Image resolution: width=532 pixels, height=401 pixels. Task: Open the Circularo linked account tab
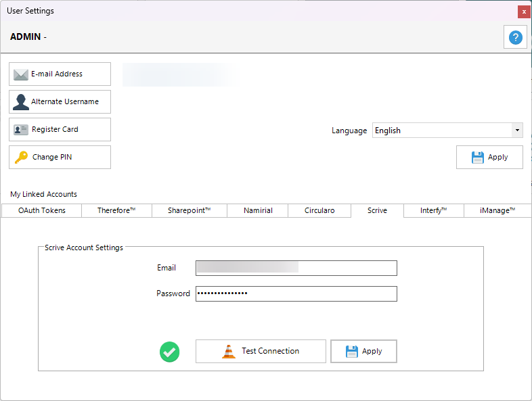(319, 211)
